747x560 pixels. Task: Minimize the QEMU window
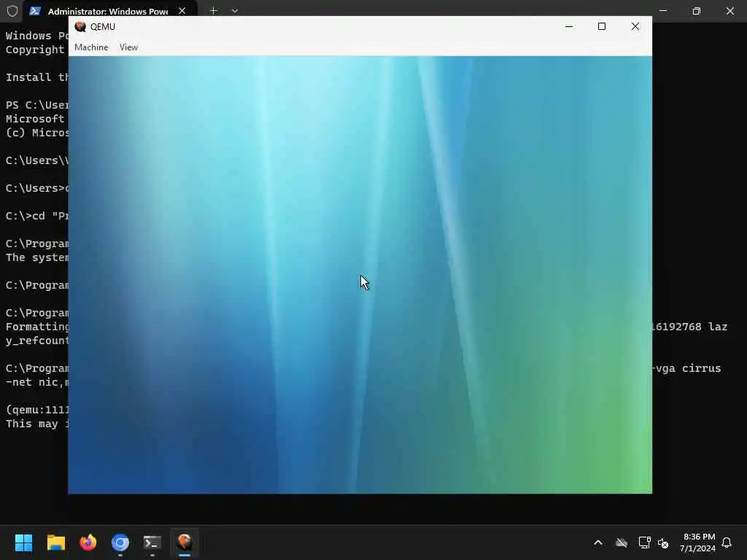pos(569,27)
